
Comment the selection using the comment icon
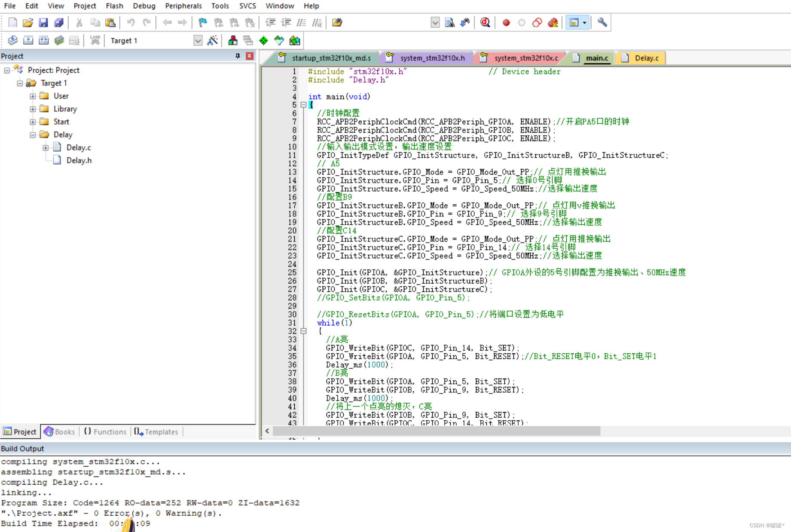(x=302, y=22)
